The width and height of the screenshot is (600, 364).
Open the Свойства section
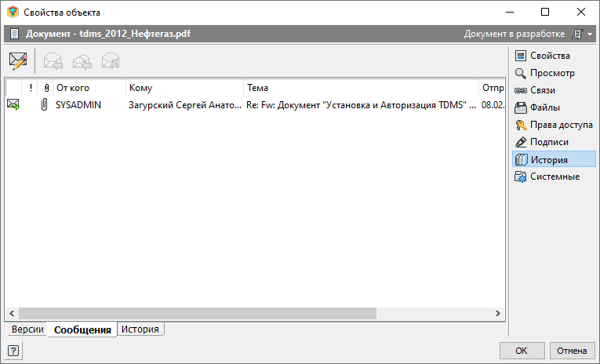point(549,56)
